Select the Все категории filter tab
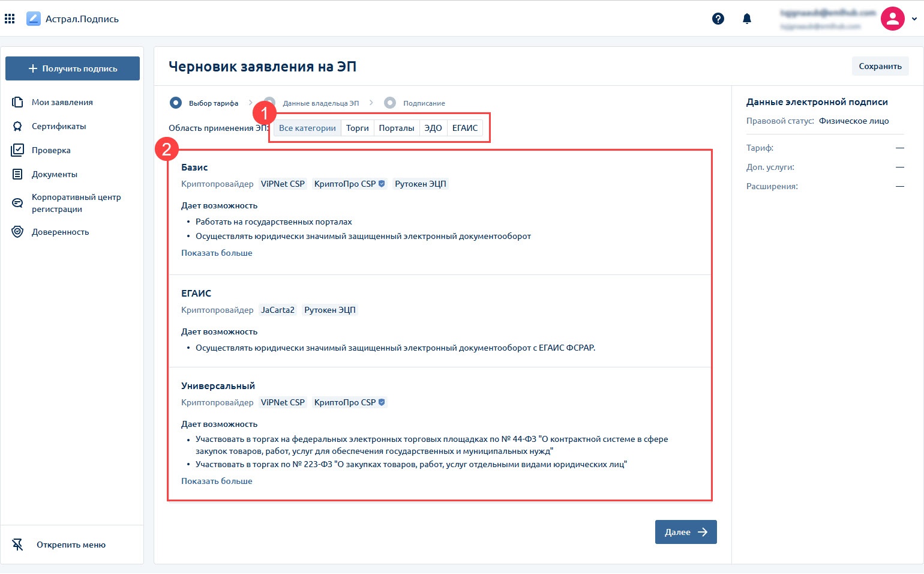Screen dimensions: 924x574 coord(307,128)
